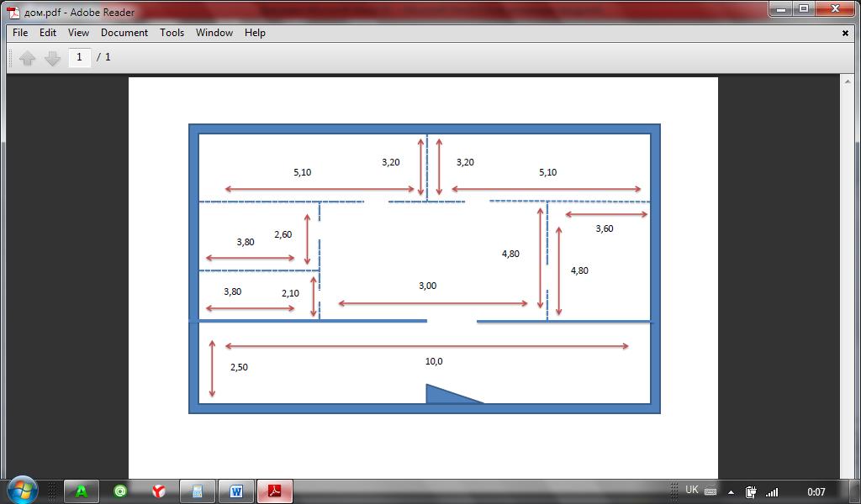Click the vertical scrollbar up arrow

pyautogui.click(x=848, y=81)
